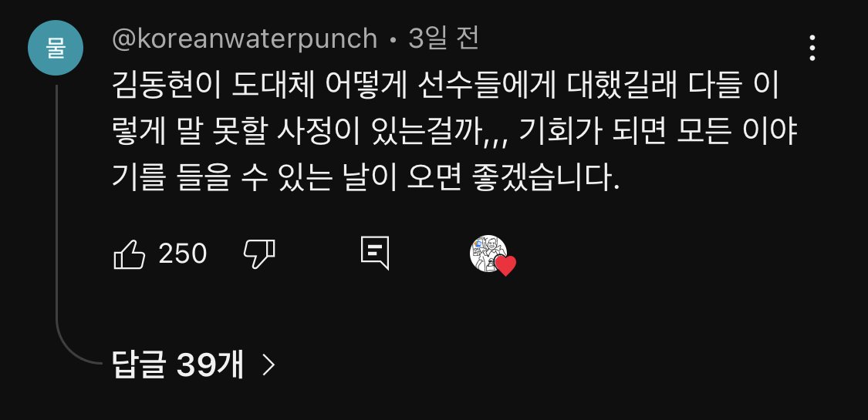Tap the creator's sketch avatar beside heart
Screen dimensions: 868x420
tap(488, 253)
